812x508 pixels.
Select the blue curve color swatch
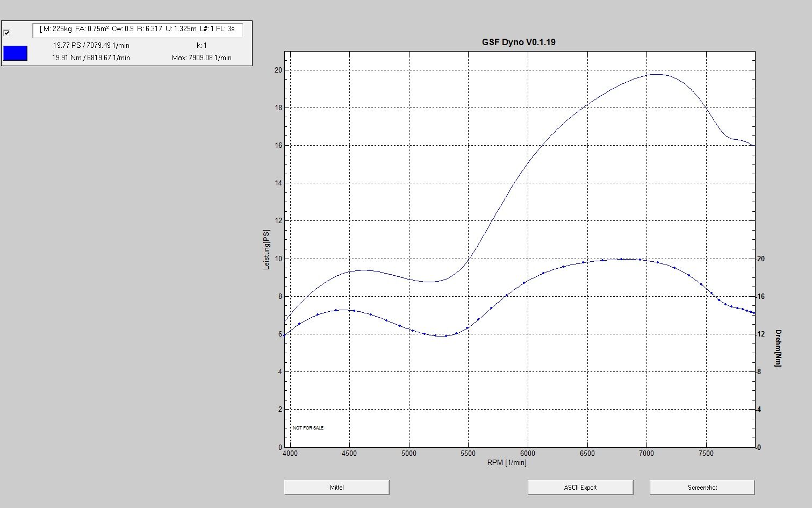click(x=15, y=53)
